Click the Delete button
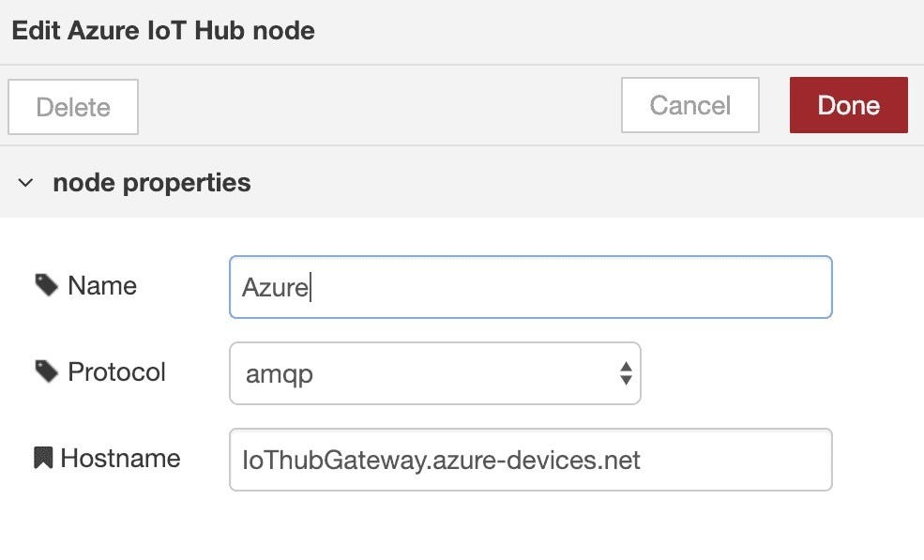The image size is (924, 560). (x=73, y=107)
